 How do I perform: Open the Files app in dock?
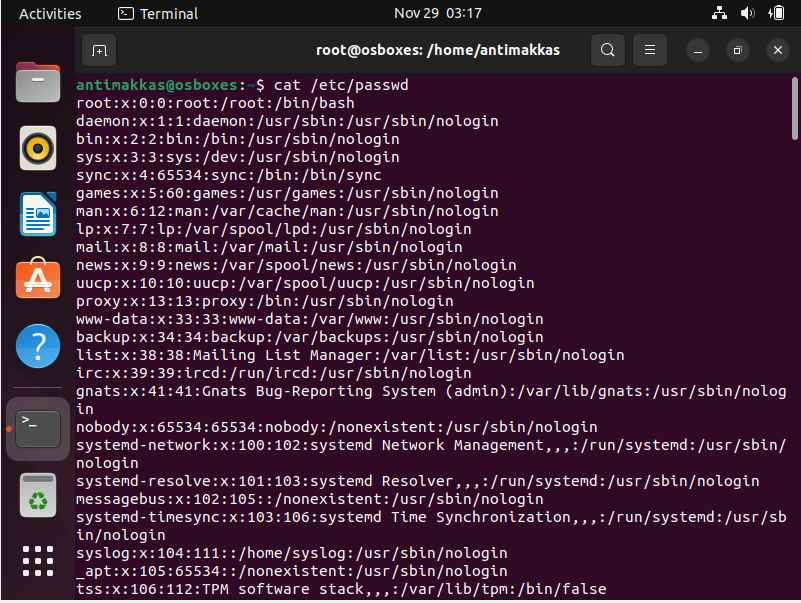tap(38, 82)
